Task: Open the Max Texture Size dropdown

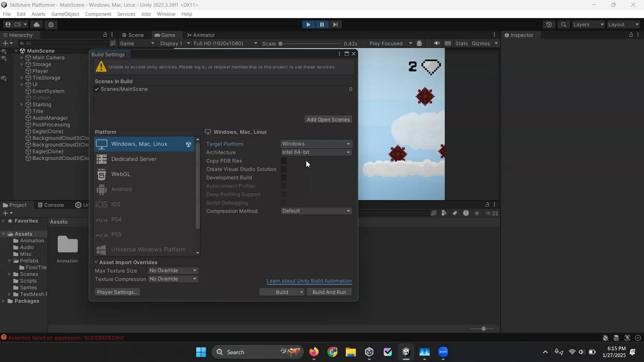Action: coord(173,270)
